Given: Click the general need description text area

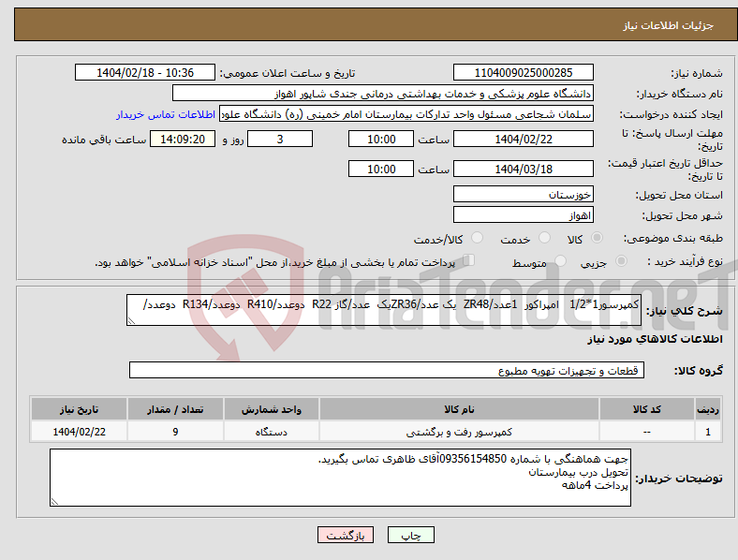Looking at the screenshot, I should coord(384,310).
